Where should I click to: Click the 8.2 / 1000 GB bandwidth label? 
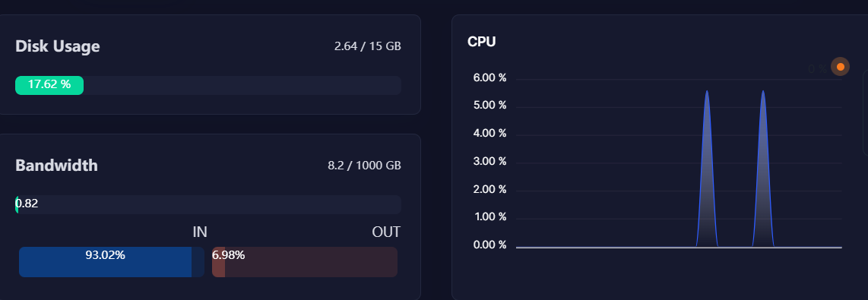point(364,166)
